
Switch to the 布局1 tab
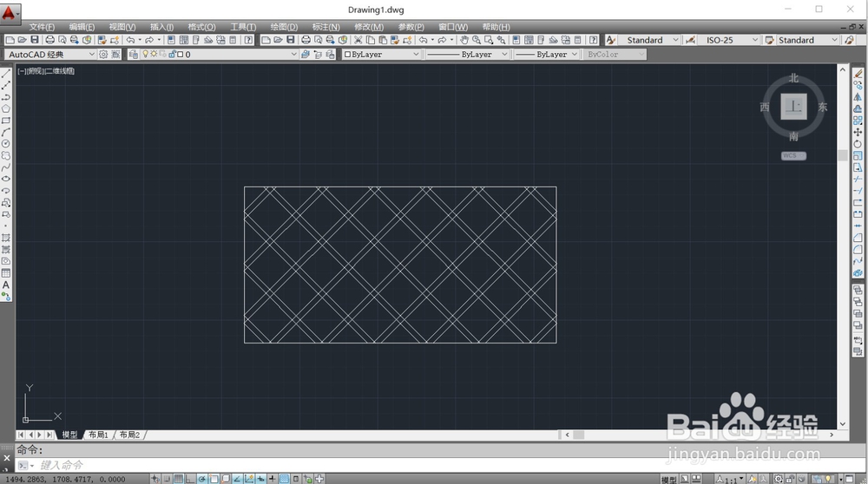99,435
